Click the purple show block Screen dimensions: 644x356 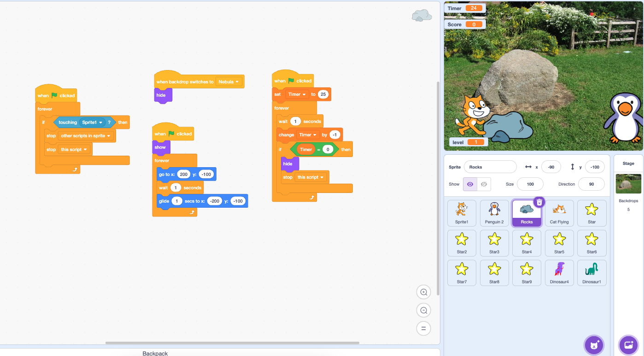tap(161, 147)
